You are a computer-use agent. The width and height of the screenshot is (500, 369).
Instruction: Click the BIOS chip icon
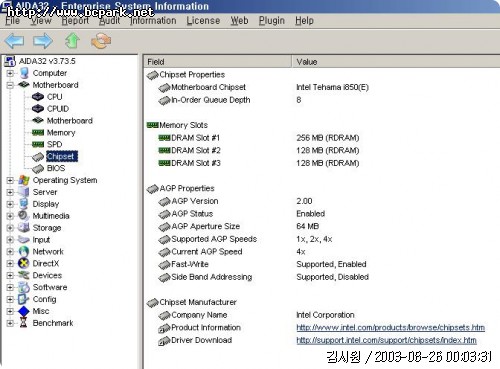[38, 168]
